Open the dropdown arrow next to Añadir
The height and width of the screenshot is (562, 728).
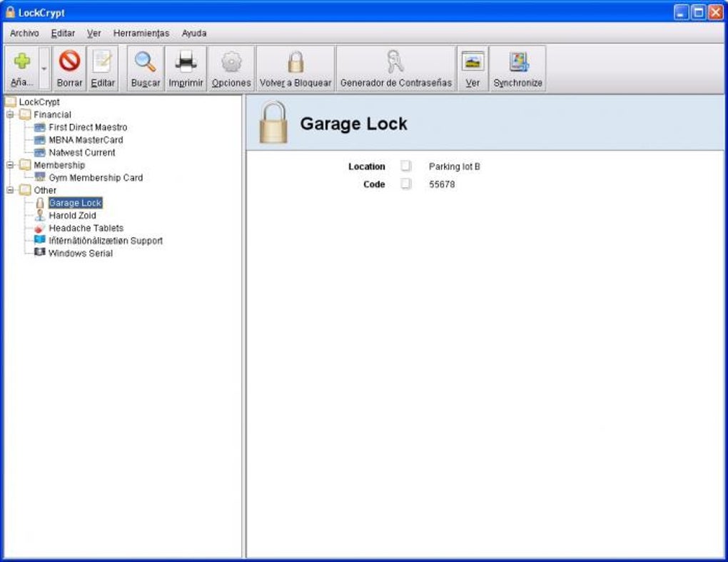pyautogui.click(x=44, y=69)
